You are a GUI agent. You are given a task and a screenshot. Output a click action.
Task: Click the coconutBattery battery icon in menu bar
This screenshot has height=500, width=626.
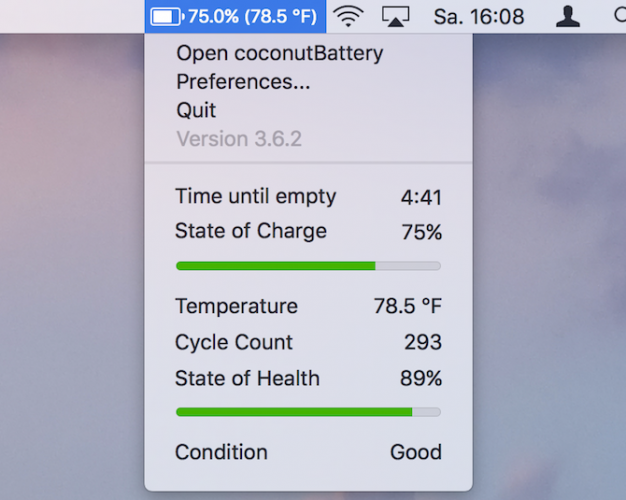point(167,16)
